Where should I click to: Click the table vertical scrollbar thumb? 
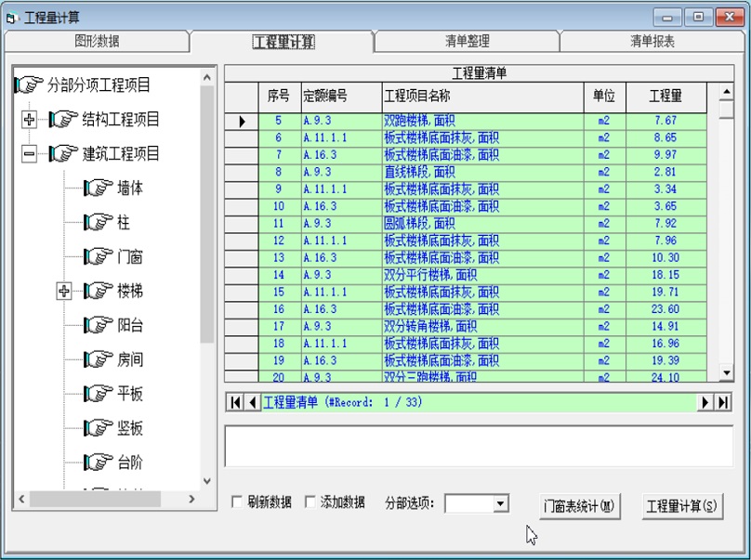click(x=727, y=109)
